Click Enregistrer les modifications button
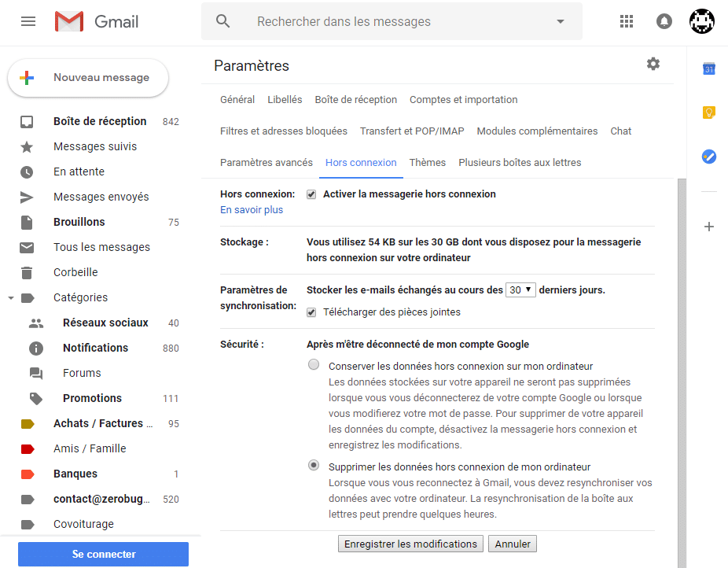 tap(410, 544)
